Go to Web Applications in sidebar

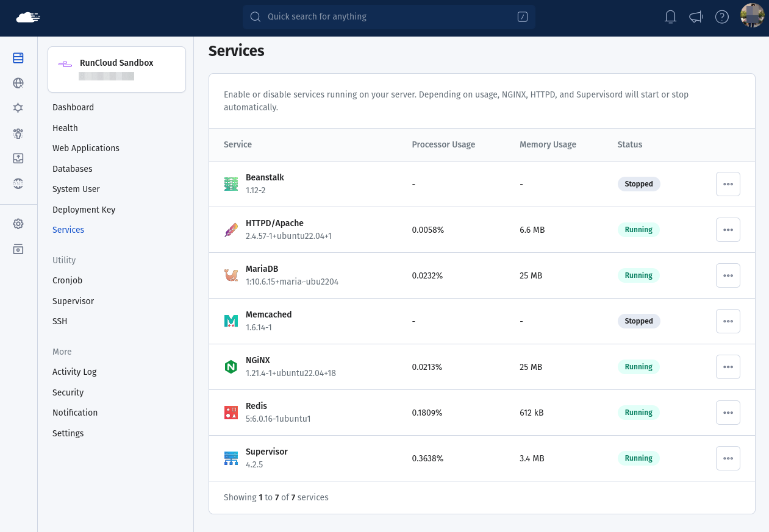click(86, 148)
